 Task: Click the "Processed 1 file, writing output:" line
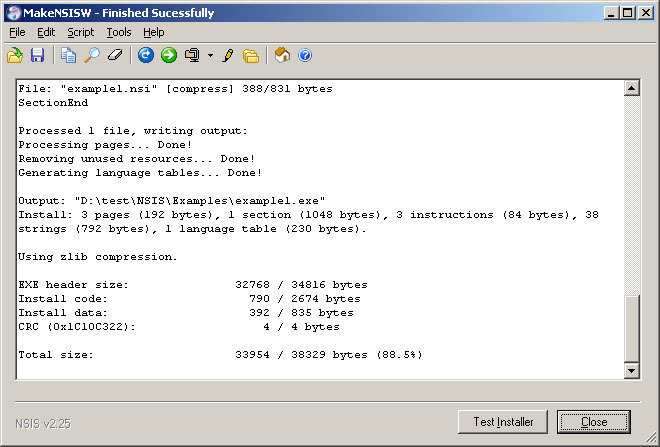coord(133,131)
